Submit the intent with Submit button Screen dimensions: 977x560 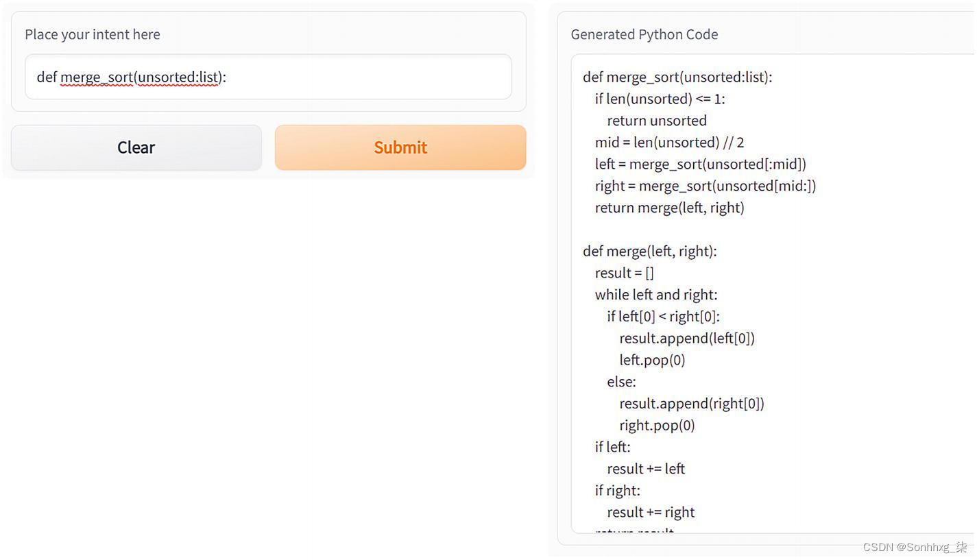click(x=400, y=147)
